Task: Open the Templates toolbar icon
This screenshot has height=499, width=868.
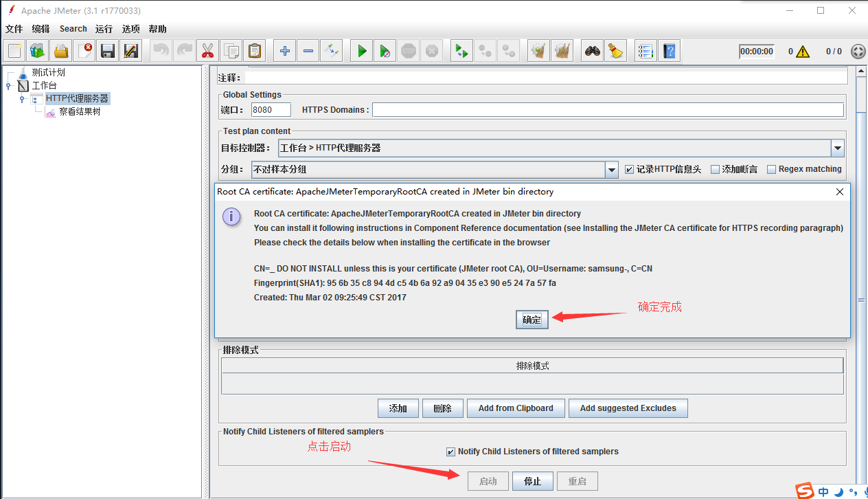Action: [38, 51]
